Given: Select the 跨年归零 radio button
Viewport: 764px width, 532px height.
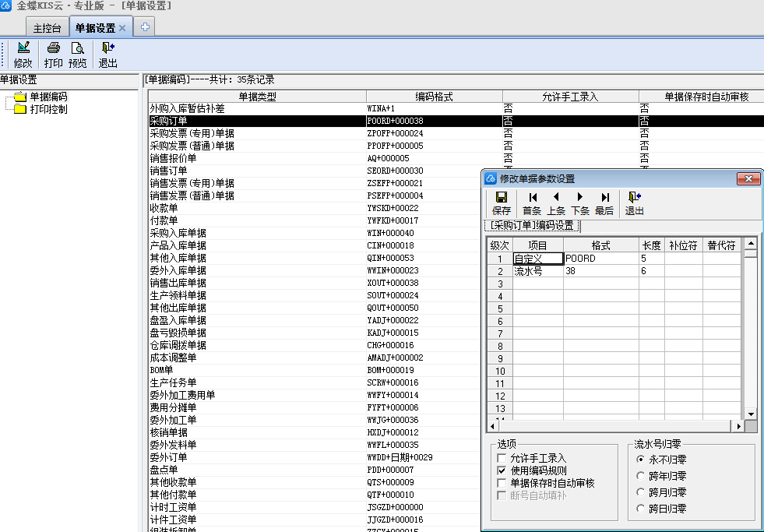Looking at the screenshot, I should point(641,476).
